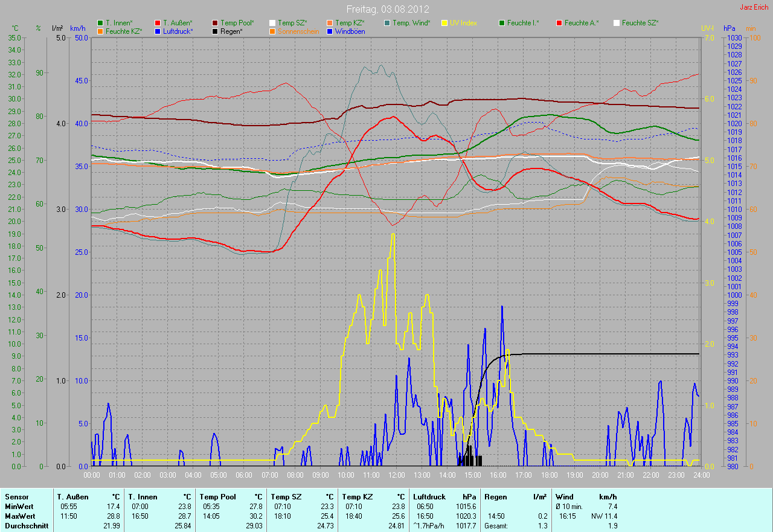Click the blue Windböen legend swatch
The width and height of the screenshot is (773, 532).
(x=330, y=31)
